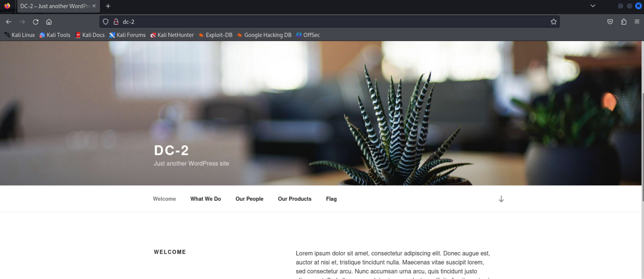Click the browser back arrow button
Screen dimensions: 644x279
point(9,22)
